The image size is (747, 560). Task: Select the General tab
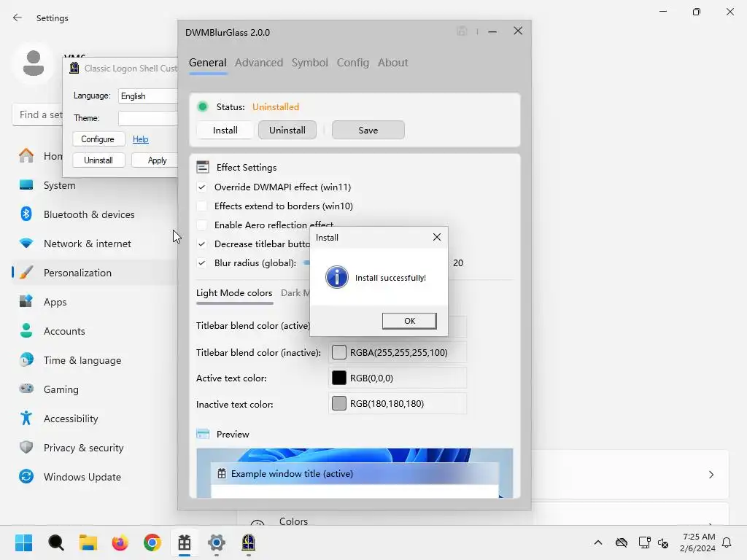[208, 63]
